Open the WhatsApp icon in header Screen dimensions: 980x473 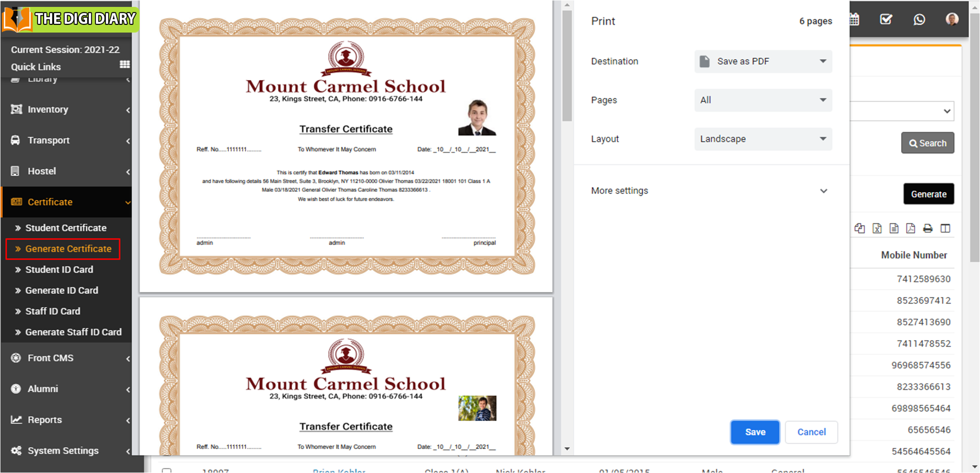pos(919,19)
